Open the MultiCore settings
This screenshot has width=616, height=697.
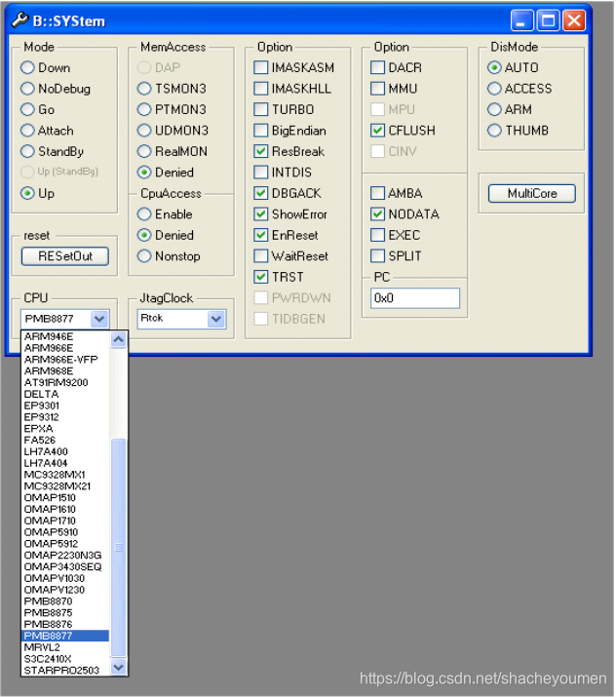click(532, 193)
